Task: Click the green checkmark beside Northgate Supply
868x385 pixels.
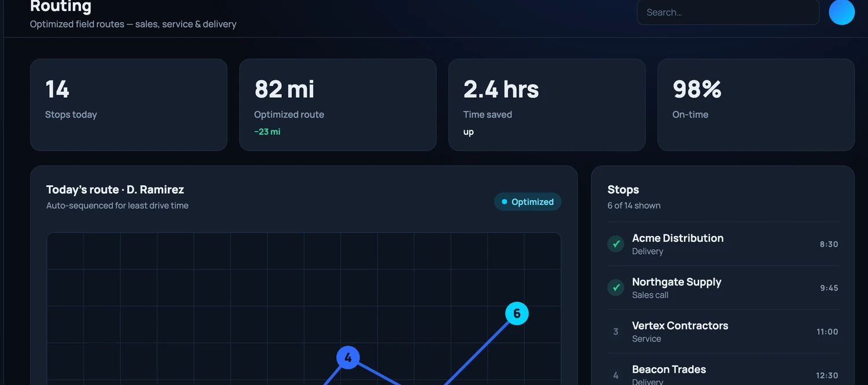Action: (616, 288)
